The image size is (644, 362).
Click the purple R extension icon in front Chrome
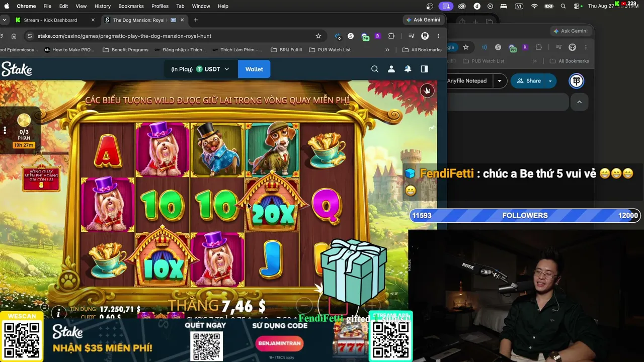point(377,36)
